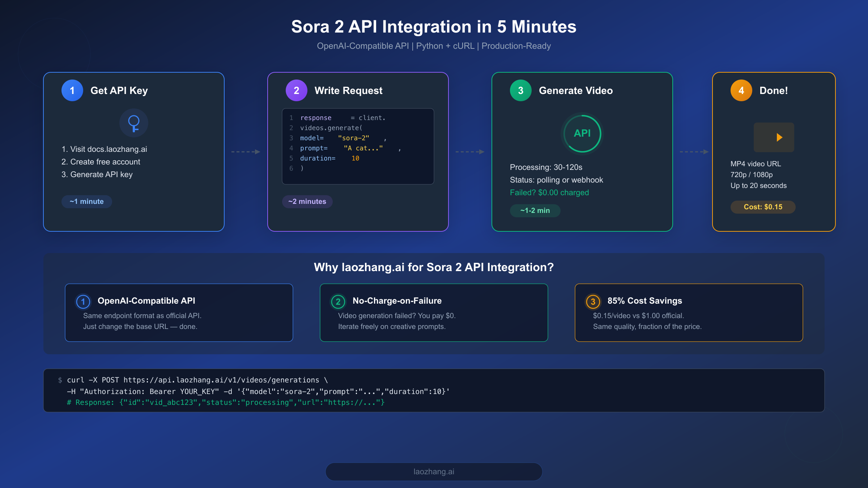
Task: Select the blue numbered badge 1 on Get API Key
Action: (x=72, y=90)
